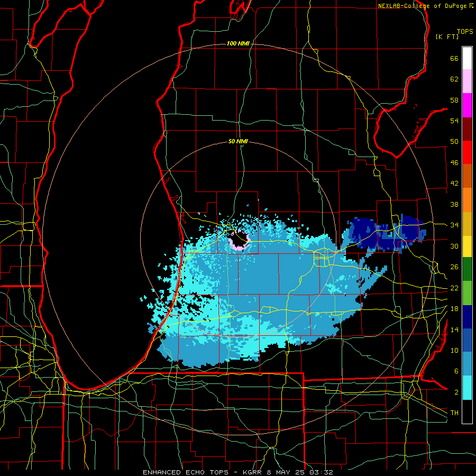Click the '18' legend value
The width and height of the screenshot is (476, 476).
pyautogui.click(x=454, y=308)
